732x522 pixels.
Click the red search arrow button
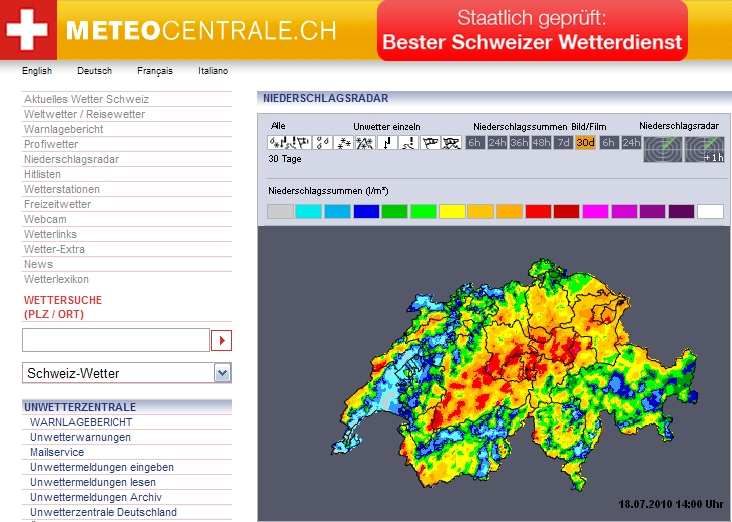[x=222, y=340]
